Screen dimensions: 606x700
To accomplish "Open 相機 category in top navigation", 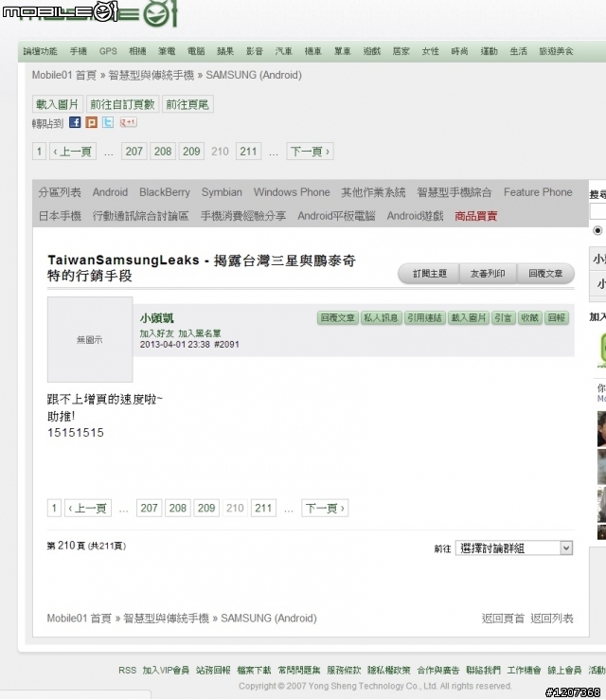I will (137, 51).
